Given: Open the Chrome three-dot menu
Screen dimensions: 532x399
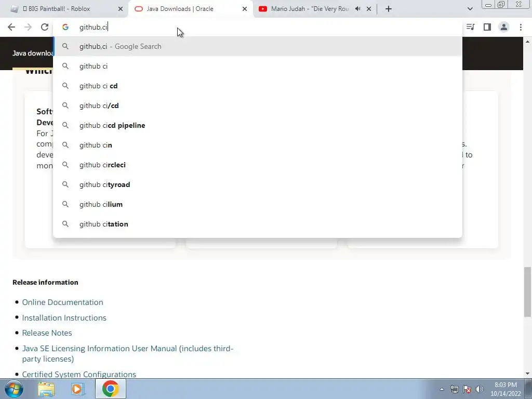Looking at the screenshot, I should tap(521, 27).
